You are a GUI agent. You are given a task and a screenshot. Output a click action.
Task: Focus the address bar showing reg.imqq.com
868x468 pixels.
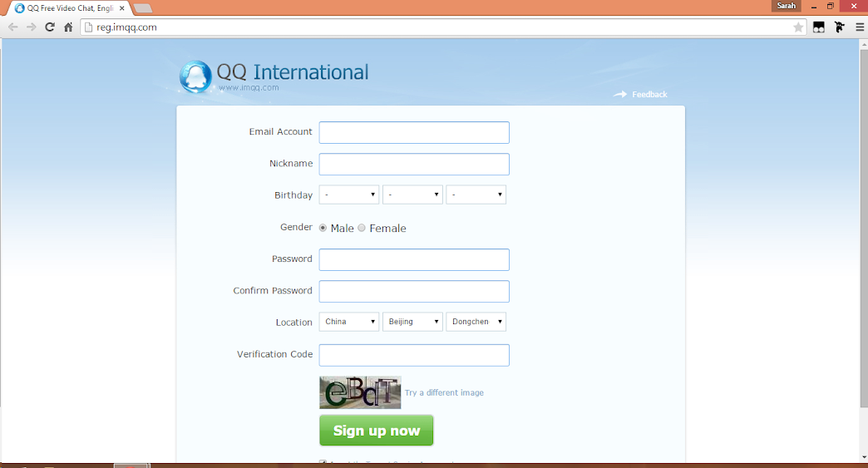pos(443,27)
